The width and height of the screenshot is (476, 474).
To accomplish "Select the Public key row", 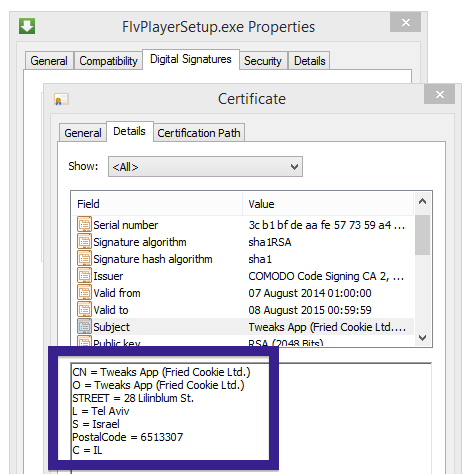I will pyautogui.click(x=243, y=341).
